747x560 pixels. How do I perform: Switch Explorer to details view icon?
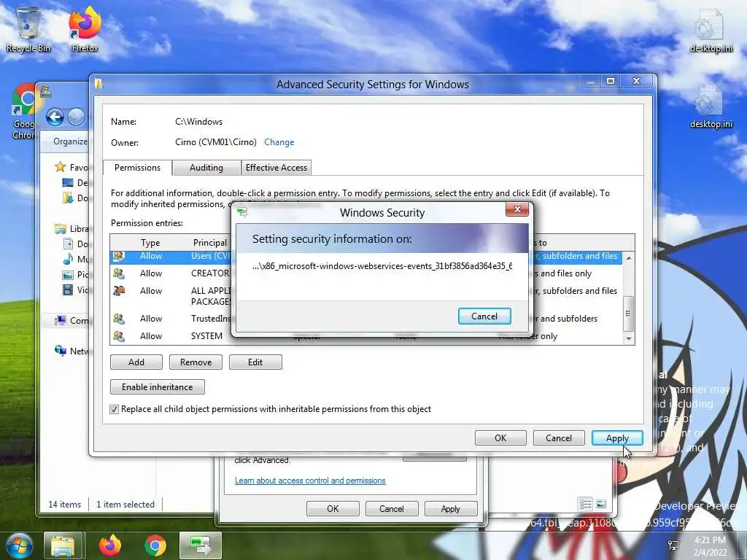(x=586, y=504)
